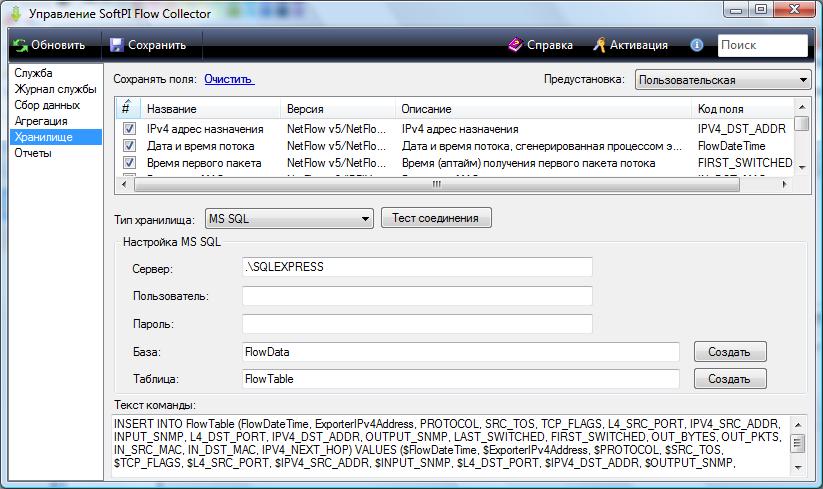This screenshot has height=489, width=823.
Task: Click the Тест соединения button
Action: click(436, 218)
